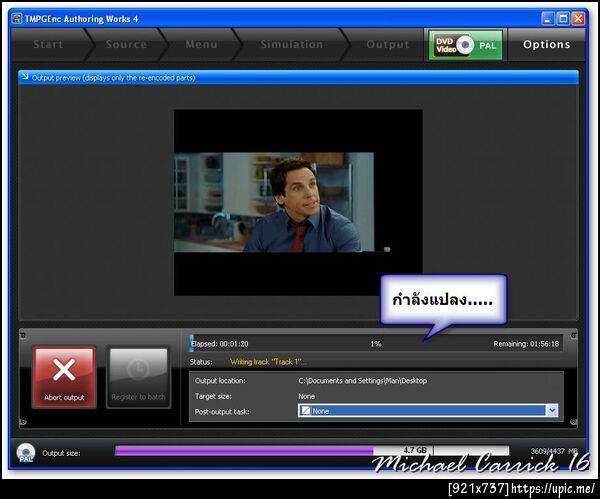Open the Options menu
The height and width of the screenshot is (499, 600).
point(546,44)
